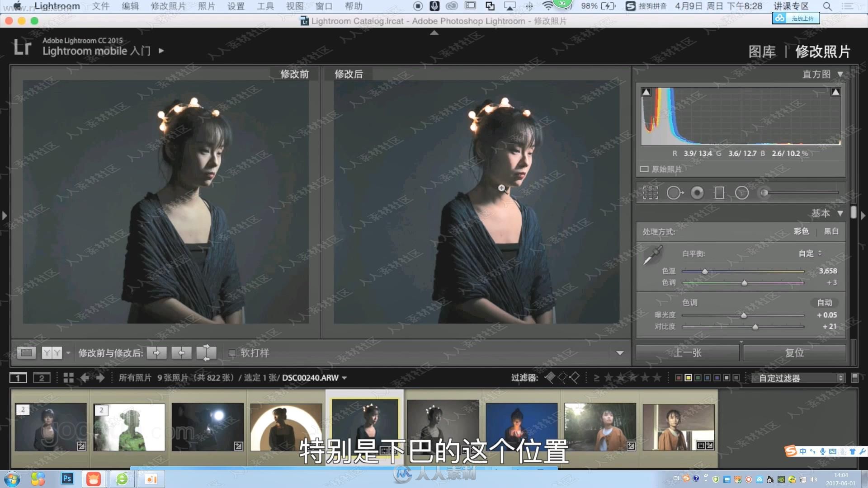The width and height of the screenshot is (868, 488).
Task: Select the double exposure green thumbnail
Action: point(129,427)
